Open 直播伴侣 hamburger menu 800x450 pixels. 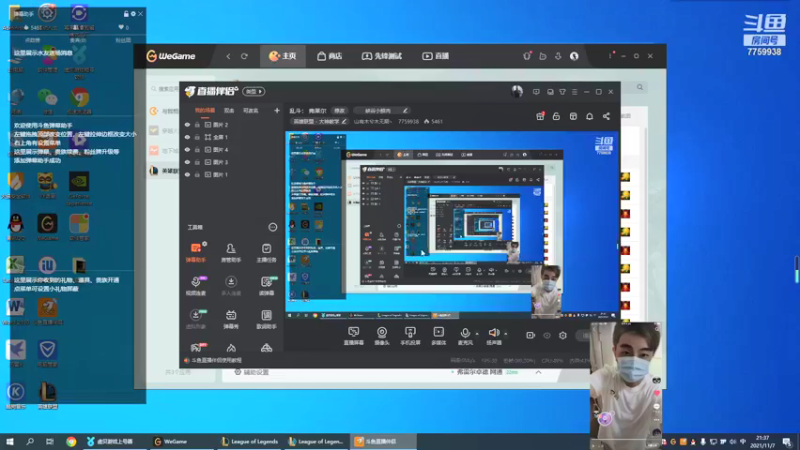click(574, 92)
